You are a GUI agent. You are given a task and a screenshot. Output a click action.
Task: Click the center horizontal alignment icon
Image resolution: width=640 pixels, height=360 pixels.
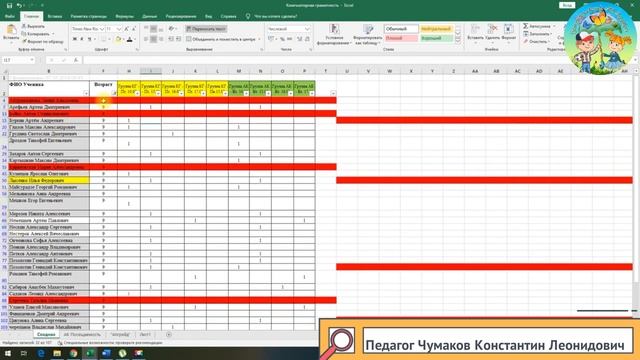(x=153, y=39)
